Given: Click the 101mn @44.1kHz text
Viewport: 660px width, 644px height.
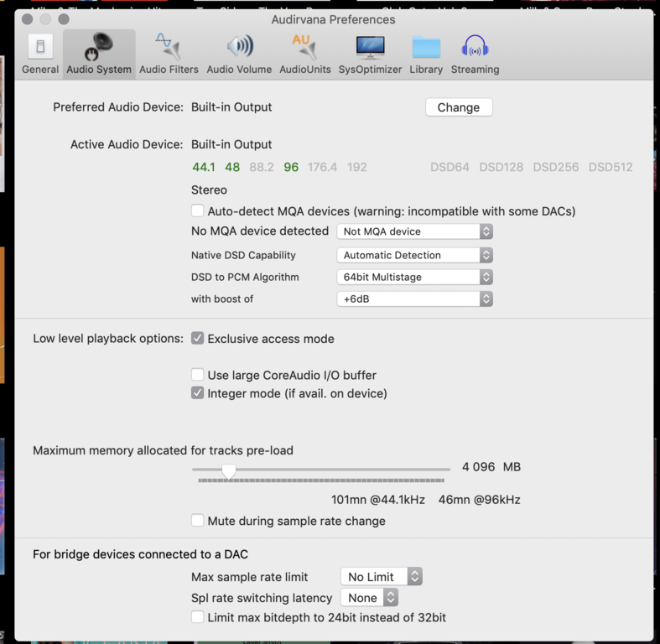Looking at the screenshot, I should pos(378,500).
